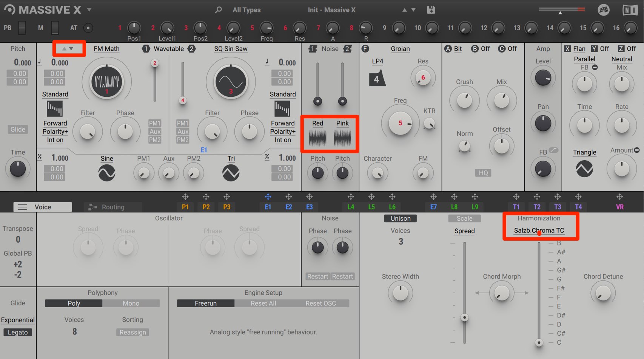Screen dimensions: 644x359
Task: Click the unison Spread vertical slider
Action: tap(464, 293)
